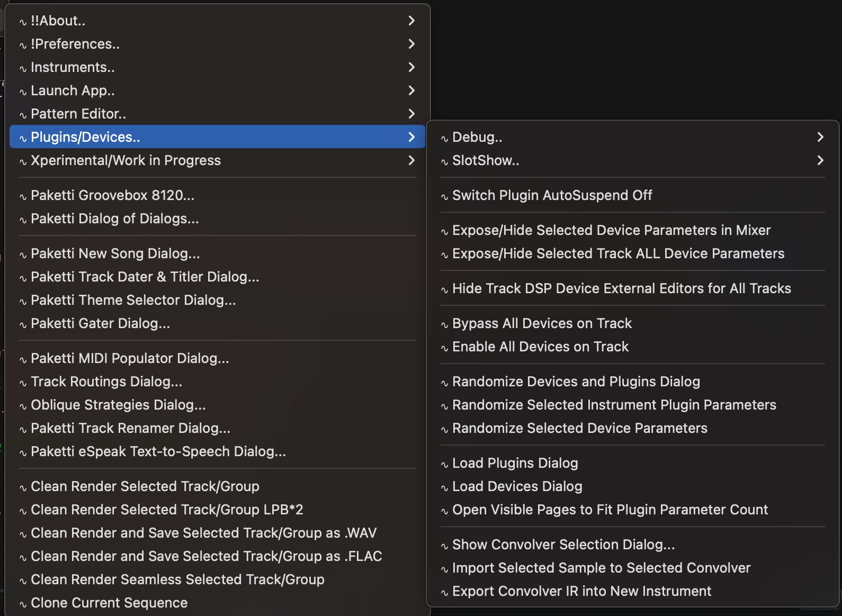Select Hide Track DSP Device External Editors

click(x=621, y=288)
